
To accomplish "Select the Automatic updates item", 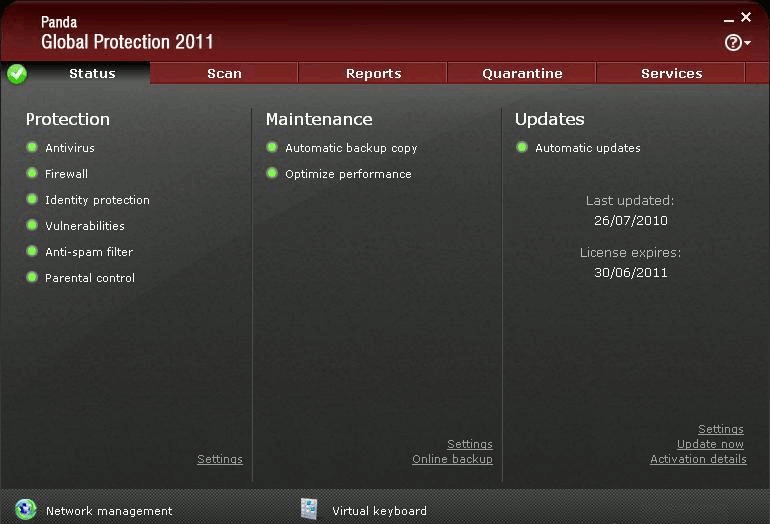I will pyautogui.click(x=588, y=148).
